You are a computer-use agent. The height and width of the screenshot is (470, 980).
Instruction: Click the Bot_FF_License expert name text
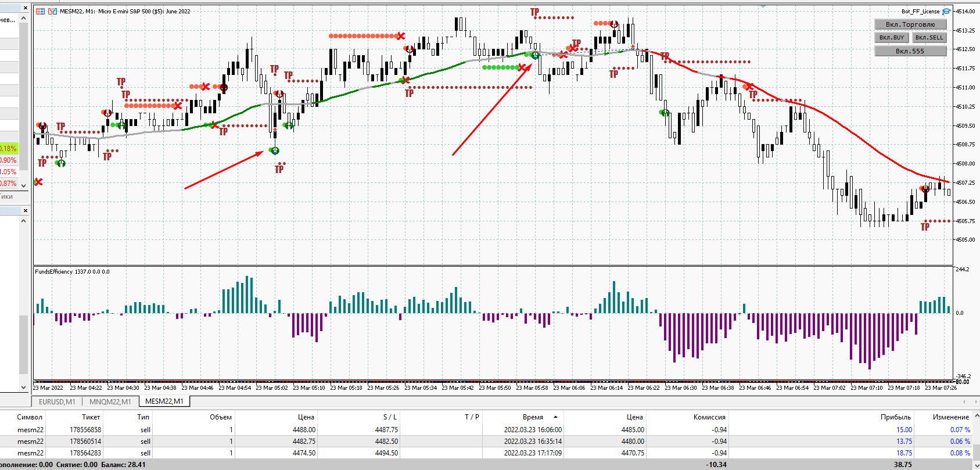pyautogui.click(x=920, y=11)
